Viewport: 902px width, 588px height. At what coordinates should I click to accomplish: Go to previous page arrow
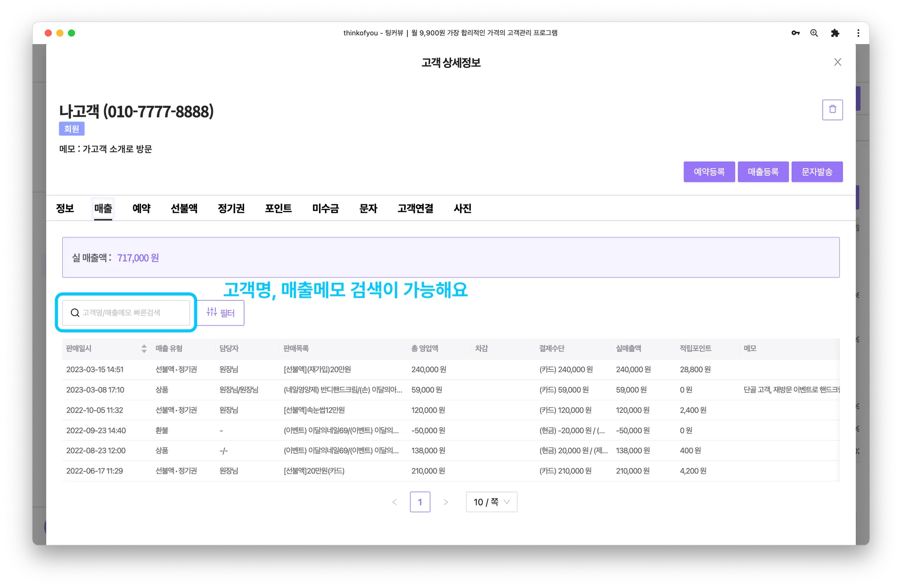(x=395, y=502)
